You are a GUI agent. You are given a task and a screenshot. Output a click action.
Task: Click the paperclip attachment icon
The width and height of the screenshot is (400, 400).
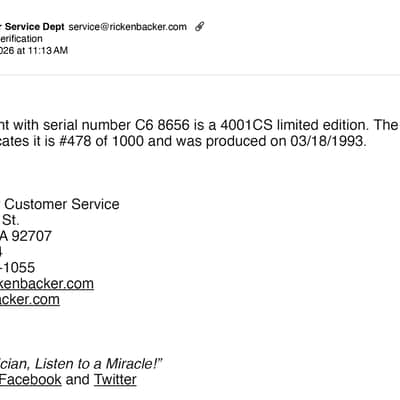pyautogui.click(x=199, y=26)
